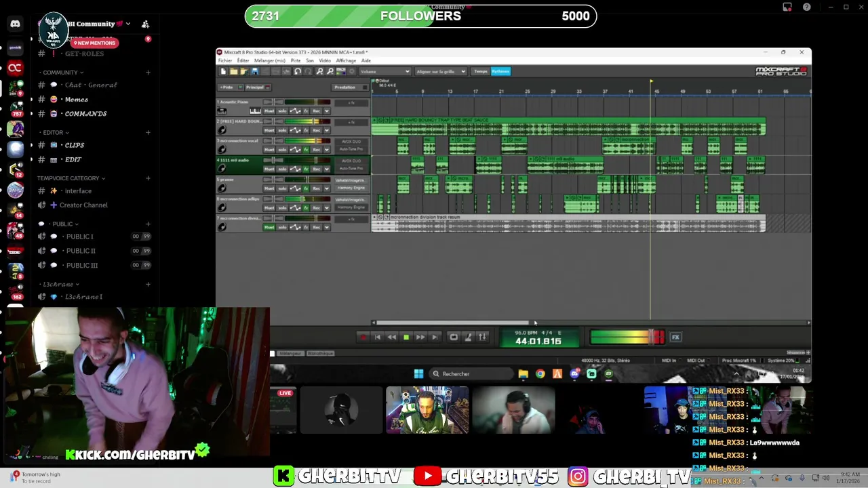Click the Rechercher search box in streamed taskbar
Screen dimensions: 868x488
click(471, 373)
